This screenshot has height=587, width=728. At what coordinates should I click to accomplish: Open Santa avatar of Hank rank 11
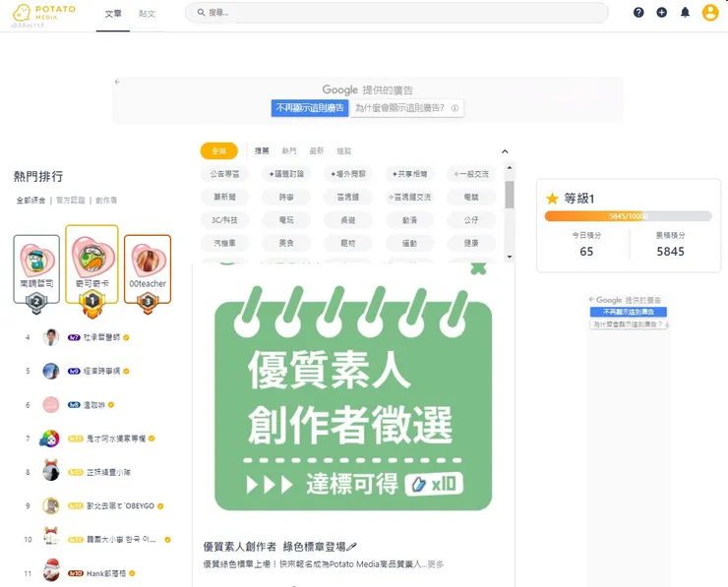51,570
